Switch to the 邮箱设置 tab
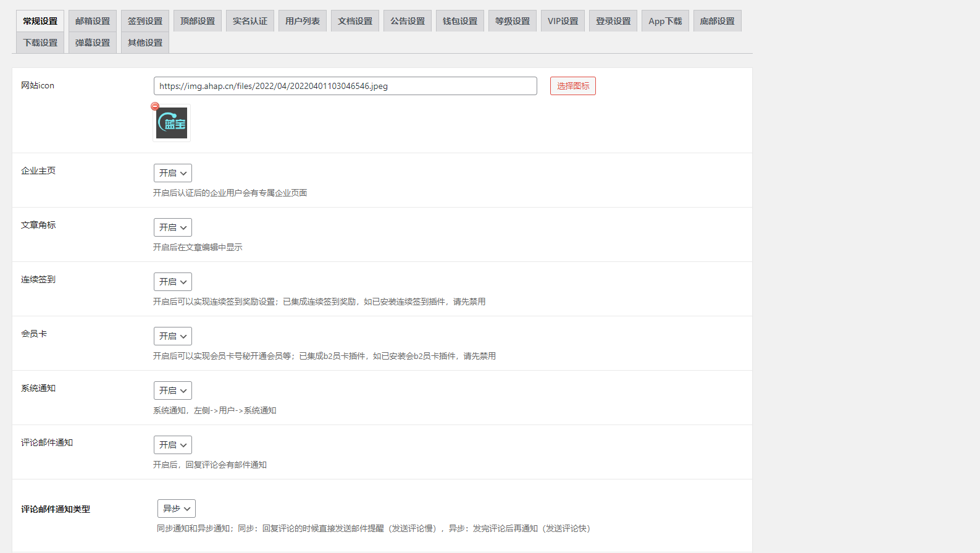 point(93,21)
